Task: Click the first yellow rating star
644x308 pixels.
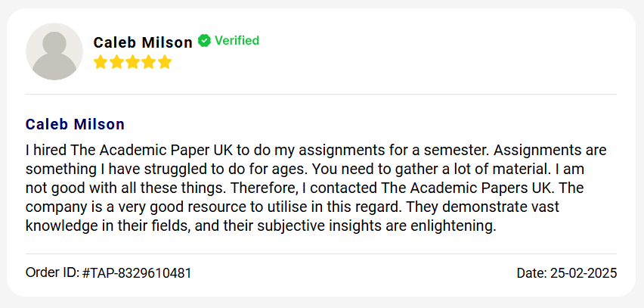Action: [x=101, y=62]
